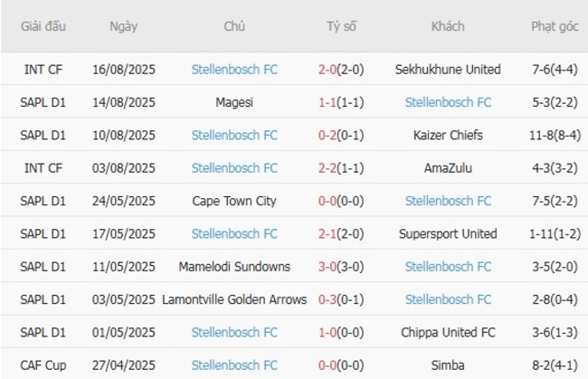588x379 pixels.
Task: Open the Kaizer Chiefs team link
Action: click(448, 135)
